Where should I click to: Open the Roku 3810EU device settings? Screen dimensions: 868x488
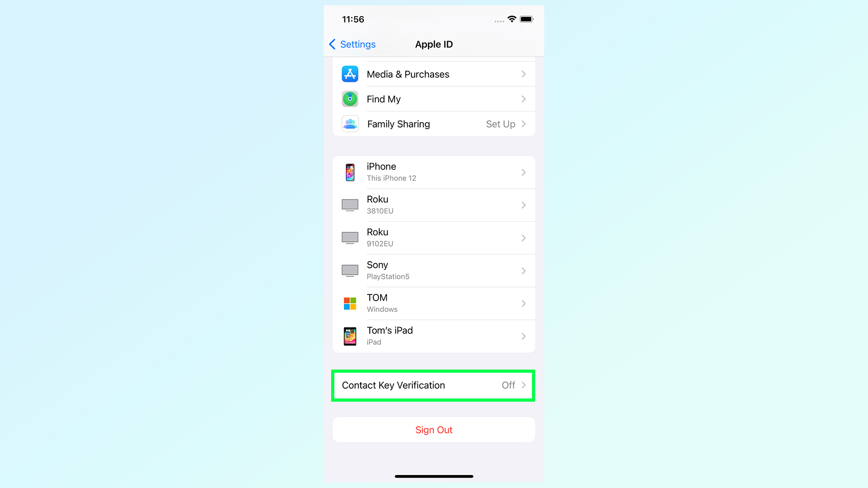tap(434, 204)
